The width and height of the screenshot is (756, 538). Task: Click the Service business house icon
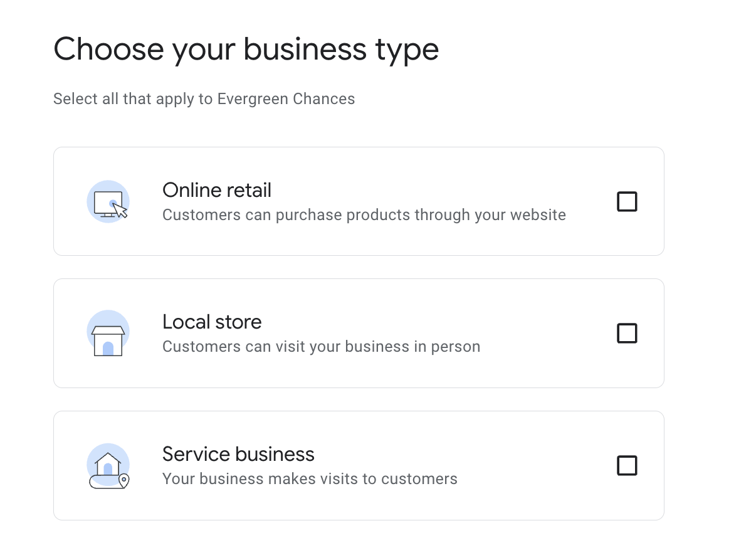click(107, 463)
